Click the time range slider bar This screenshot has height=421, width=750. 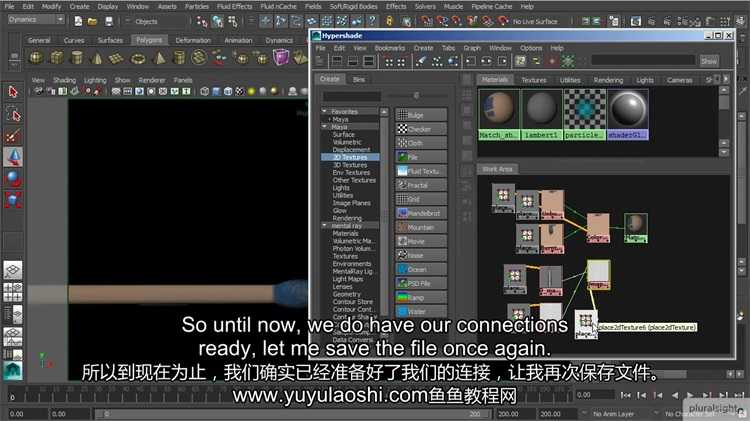[x=292, y=414]
